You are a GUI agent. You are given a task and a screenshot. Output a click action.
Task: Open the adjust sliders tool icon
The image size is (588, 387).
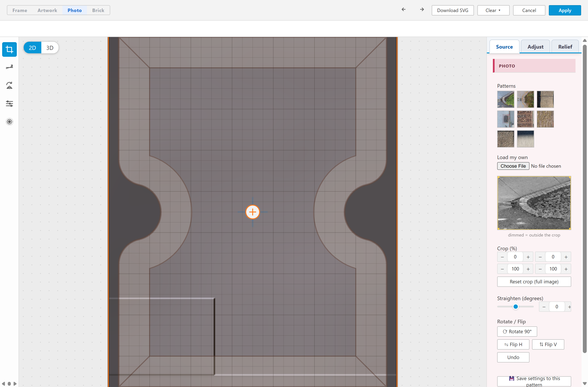(9, 104)
